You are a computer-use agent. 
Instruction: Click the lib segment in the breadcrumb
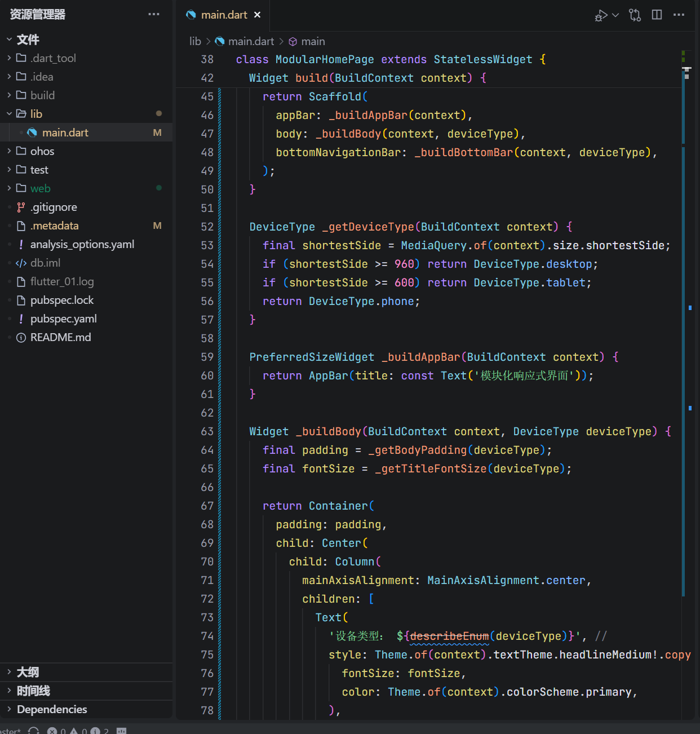tap(195, 41)
